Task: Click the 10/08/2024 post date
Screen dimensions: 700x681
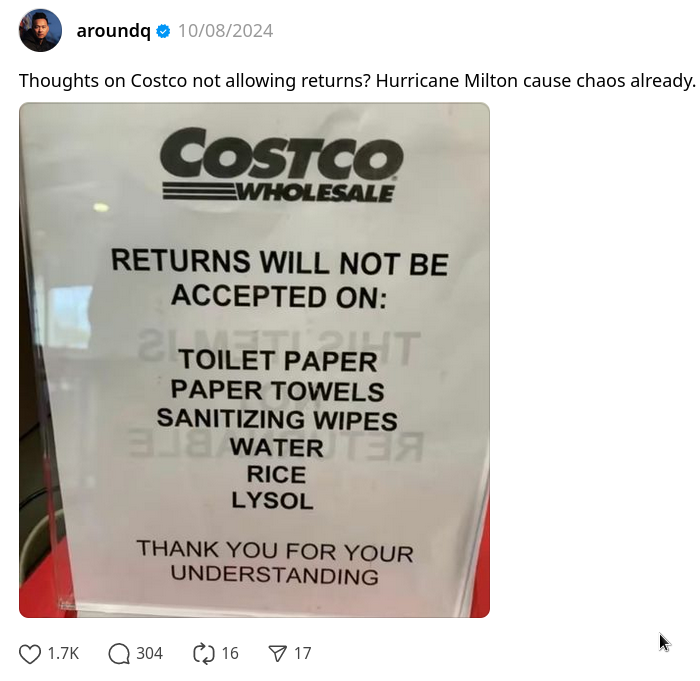Action: 225,31
